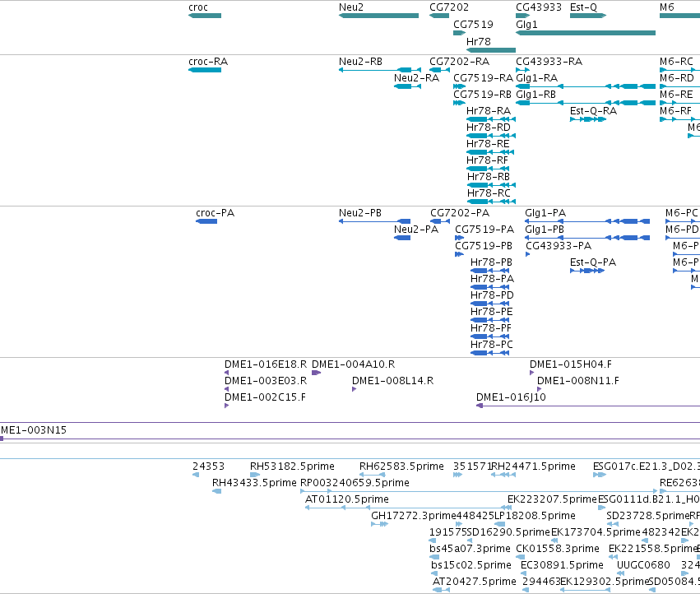Select the CG43933-PA protein label
Viewport: 700px width, 594px height.
[559, 246]
